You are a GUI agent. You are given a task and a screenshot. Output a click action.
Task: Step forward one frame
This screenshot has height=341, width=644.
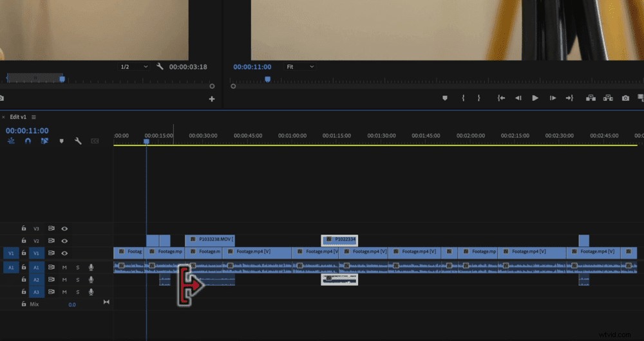pyautogui.click(x=553, y=98)
